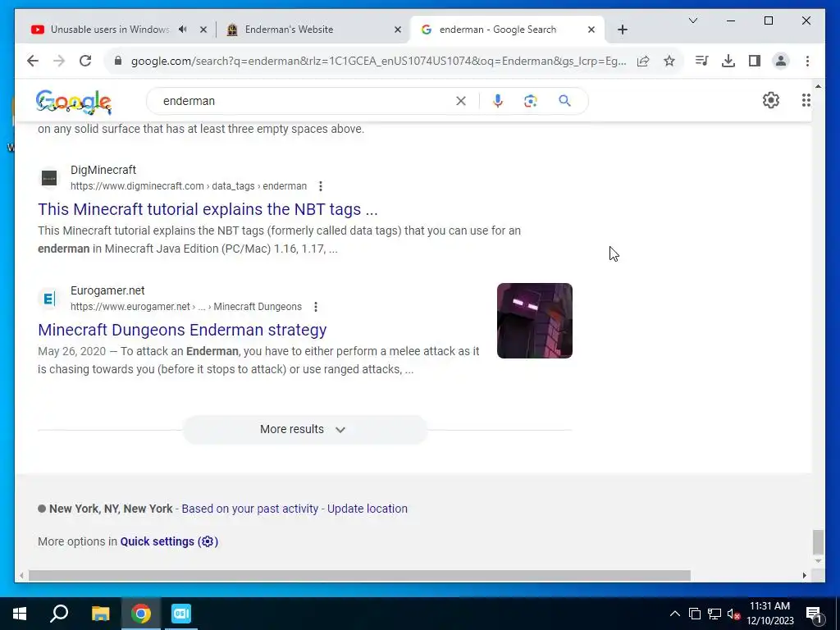The height and width of the screenshot is (630, 840).
Task: Open Windows Start menu
Action: 20,614
